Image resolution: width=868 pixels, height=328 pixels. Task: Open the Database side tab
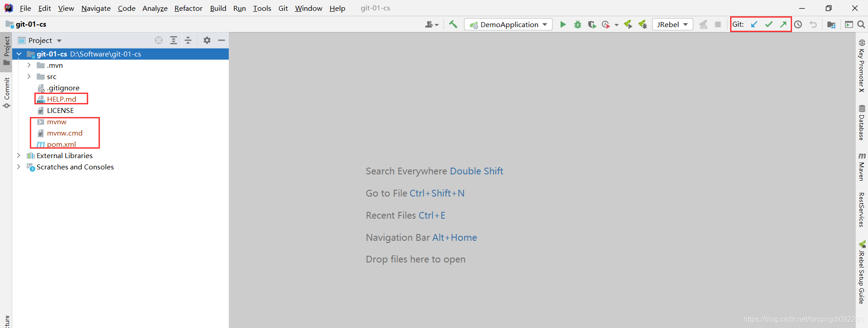pos(862,122)
